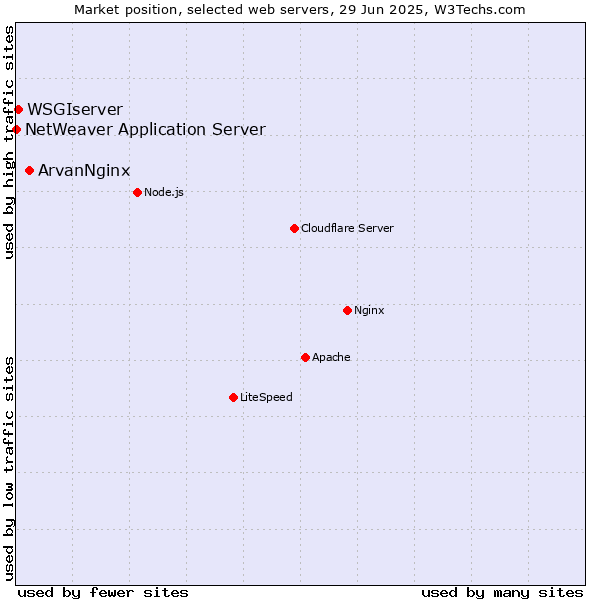Click the chart title 'Market position, selected web servers'
Screen dimensions: 600x600
click(x=203, y=10)
